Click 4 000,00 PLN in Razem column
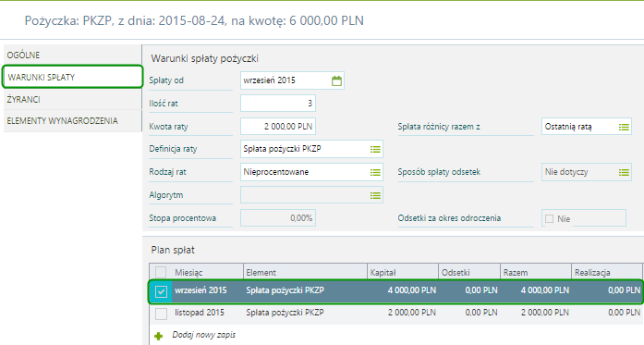Viewport: 644px width, 345px height. click(x=545, y=290)
